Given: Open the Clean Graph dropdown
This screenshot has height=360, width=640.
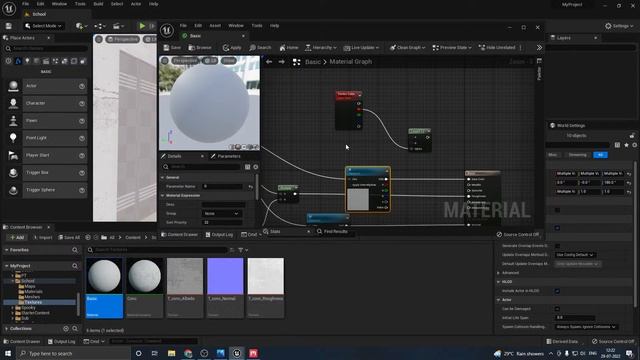Looking at the screenshot, I should (x=407, y=48).
